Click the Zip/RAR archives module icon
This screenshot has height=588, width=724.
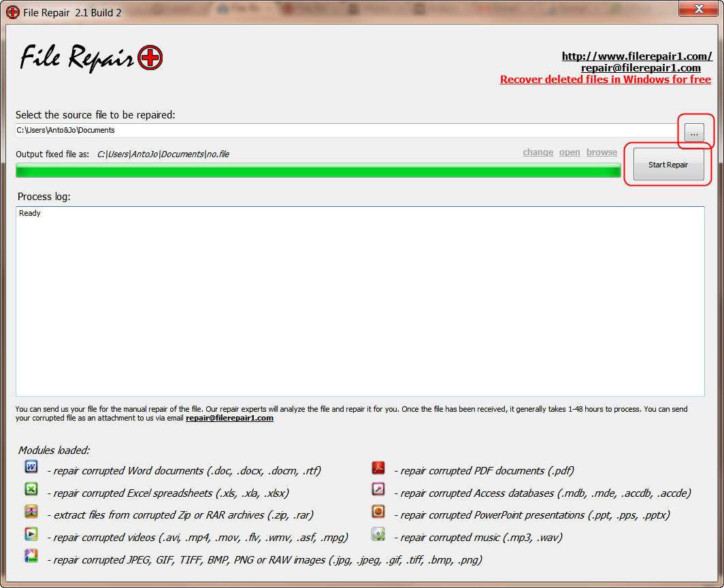click(x=31, y=511)
